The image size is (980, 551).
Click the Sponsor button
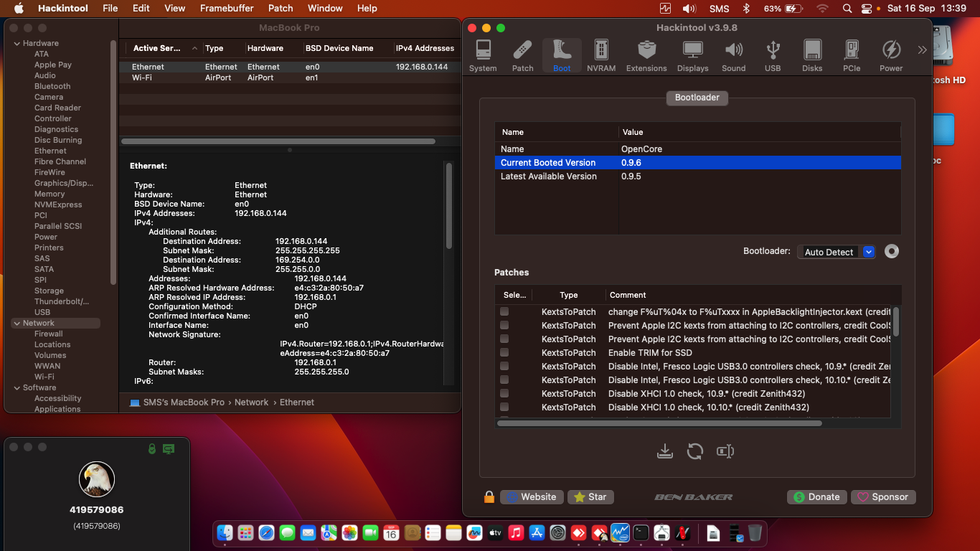click(883, 496)
